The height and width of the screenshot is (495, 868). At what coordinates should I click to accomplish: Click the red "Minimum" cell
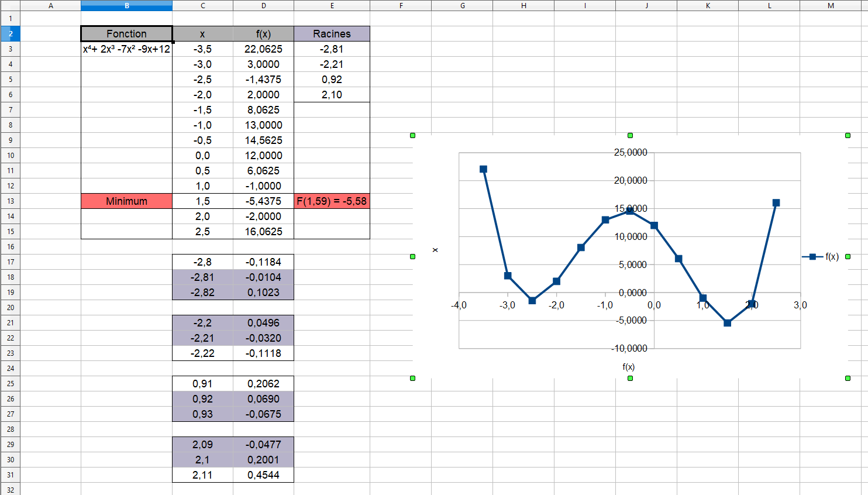tap(126, 201)
